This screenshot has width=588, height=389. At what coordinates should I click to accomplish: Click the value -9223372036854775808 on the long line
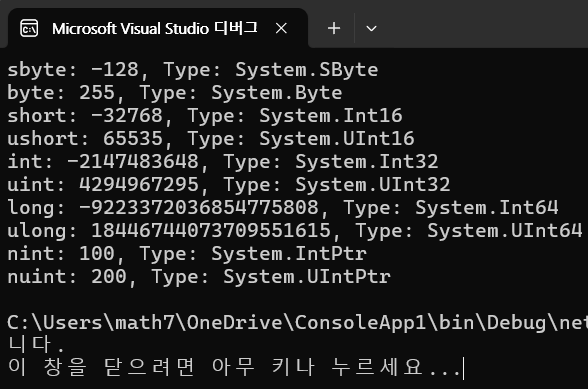(x=199, y=207)
